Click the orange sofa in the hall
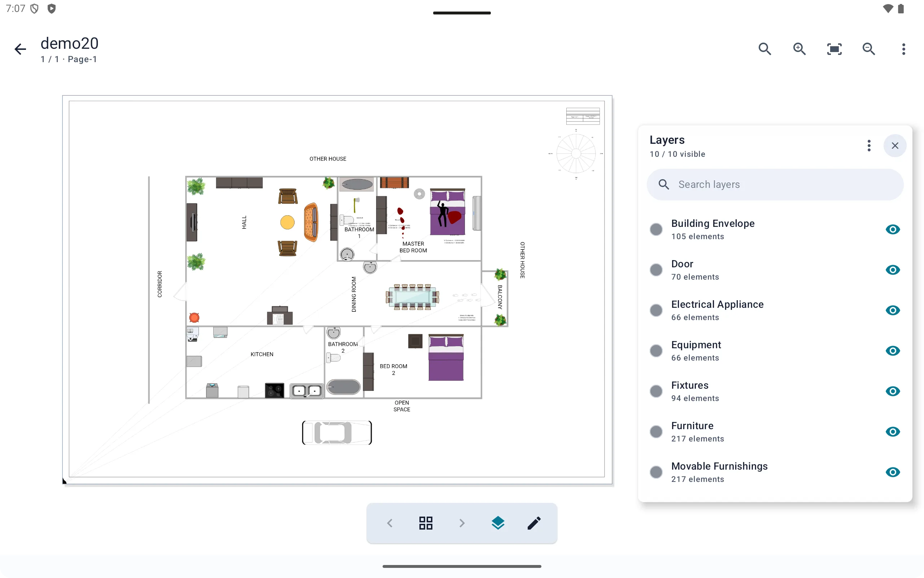 coord(311,223)
